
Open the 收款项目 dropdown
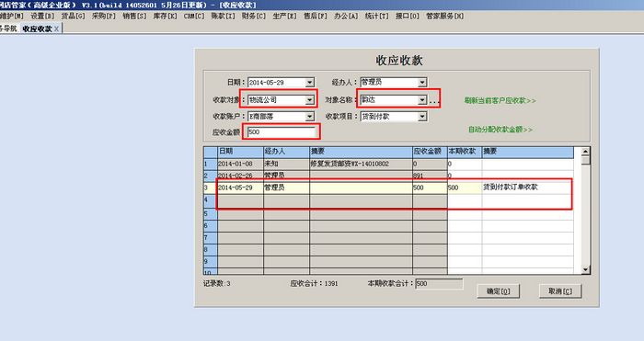pos(422,117)
